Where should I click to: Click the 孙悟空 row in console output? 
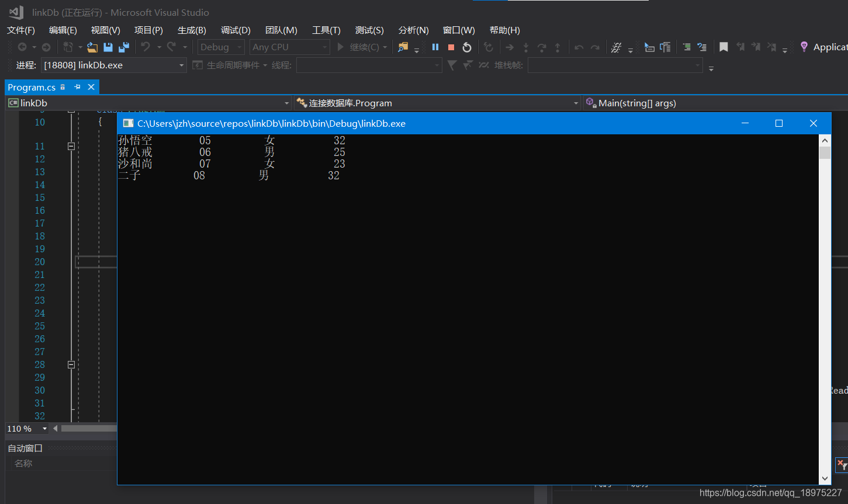(x=231, y=141)
